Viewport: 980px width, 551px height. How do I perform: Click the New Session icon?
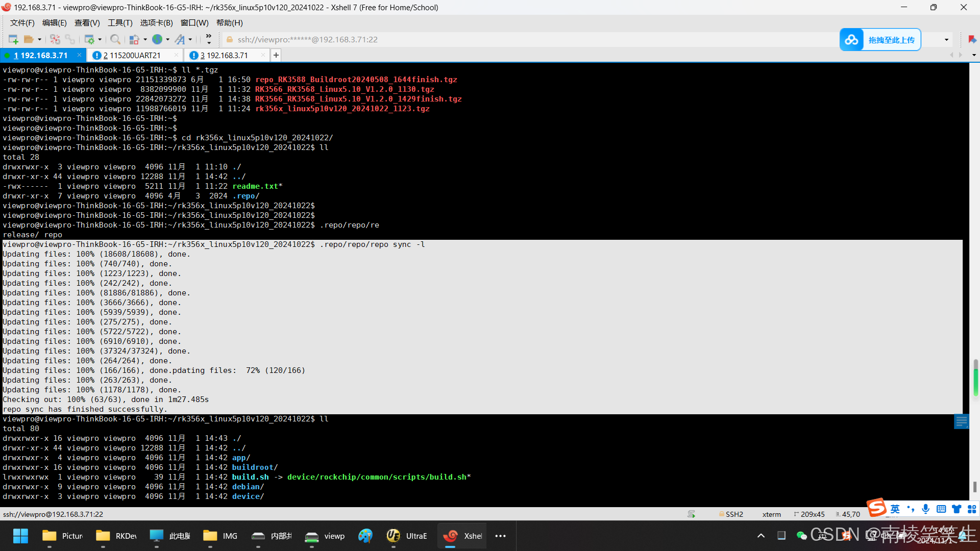click(x=13, y=39)
